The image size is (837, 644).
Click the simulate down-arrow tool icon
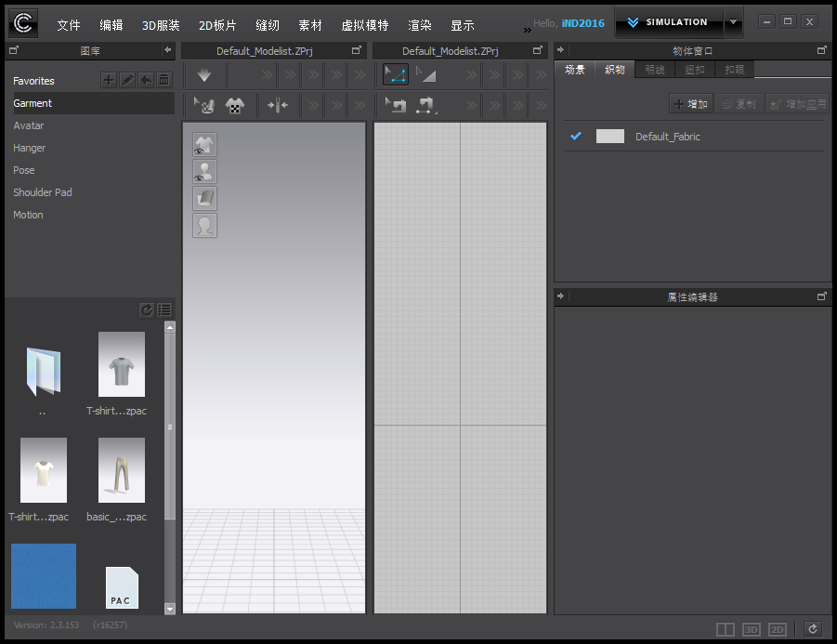(x=204, y=75)
